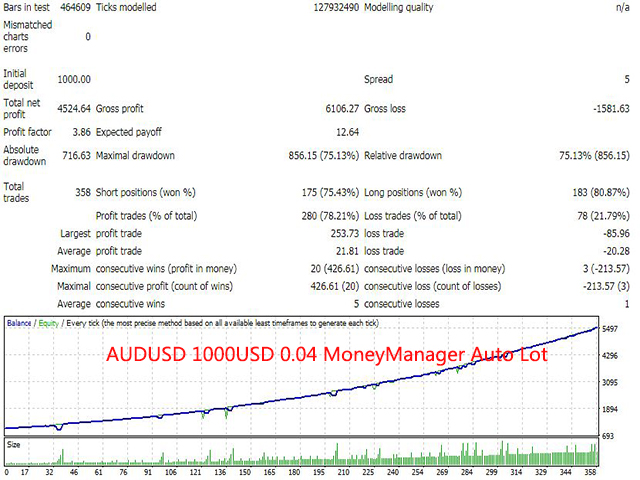
Task: Click the Gross profit value 6106.27
Action: click(342, 109)
